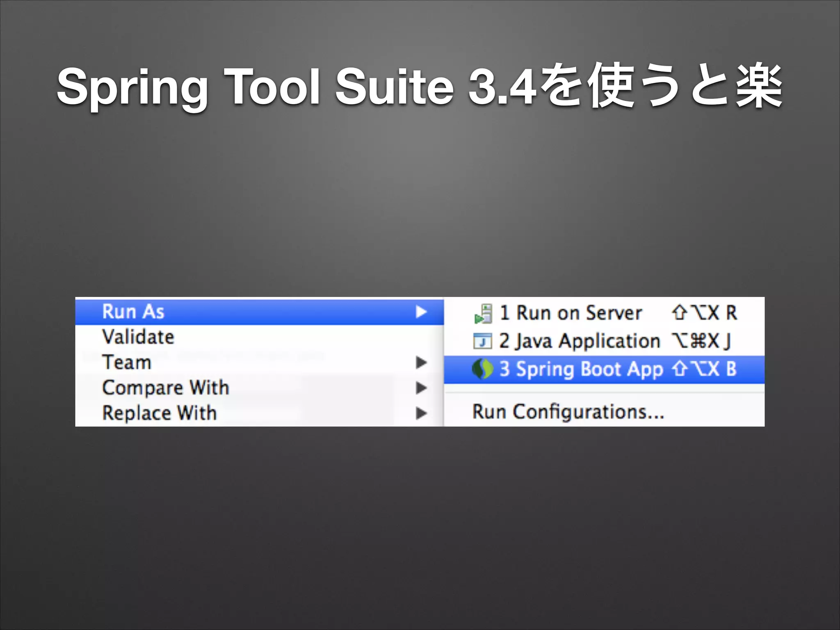Screen dimensions: 840x630
Task: Expand the Run As submenu arrow
Action: [421, 312]
